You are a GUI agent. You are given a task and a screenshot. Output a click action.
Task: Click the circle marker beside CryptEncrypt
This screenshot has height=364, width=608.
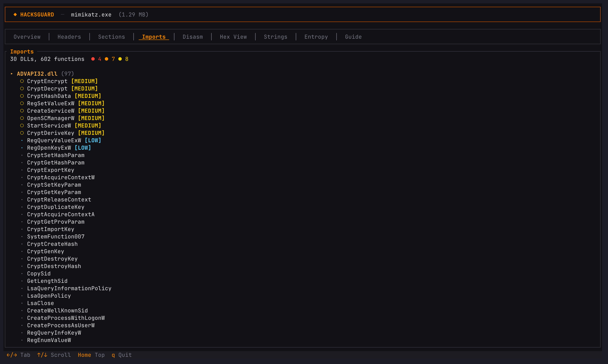click(22, 81)
